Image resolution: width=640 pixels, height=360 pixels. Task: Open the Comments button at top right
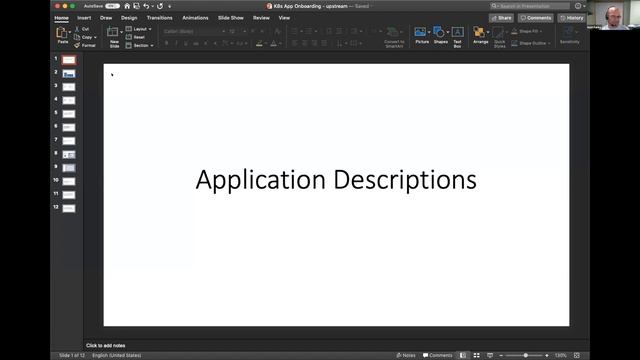pyautogui.click(x=536, y=18)
